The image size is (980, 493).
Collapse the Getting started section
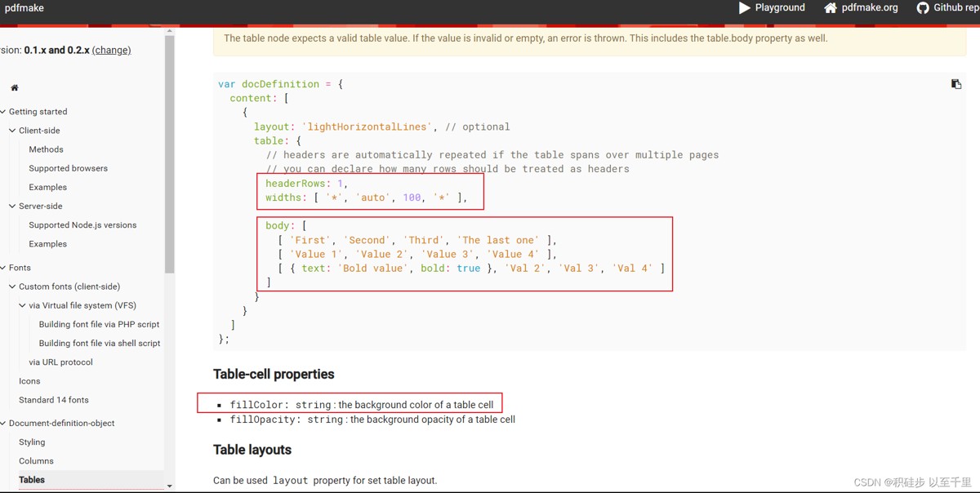(3, 112)
